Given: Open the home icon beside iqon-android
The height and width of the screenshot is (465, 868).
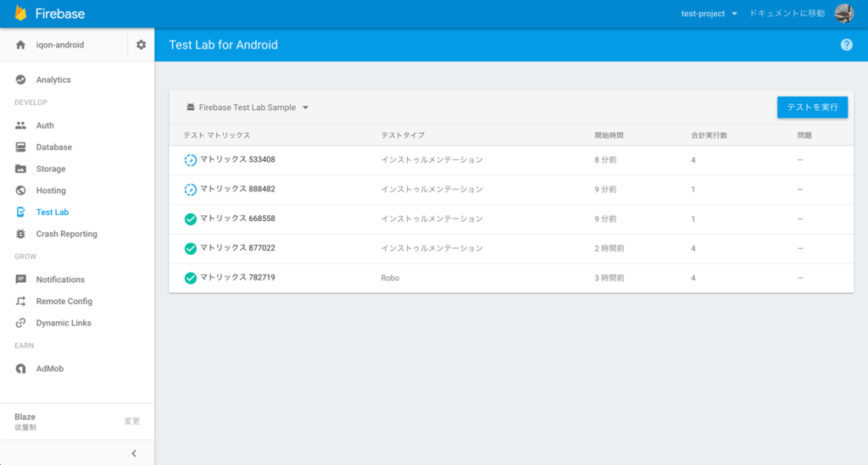Looking at the screenshot, I should [x=20, y=45].
